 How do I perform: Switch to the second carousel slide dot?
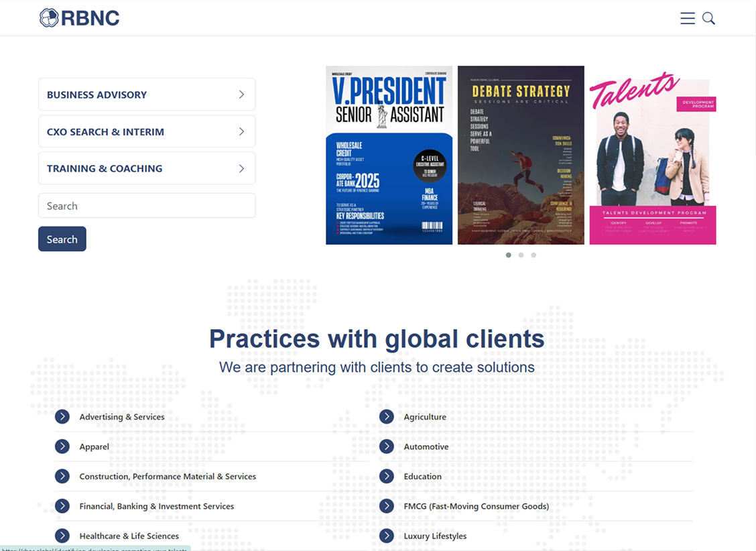coord(521,255)
